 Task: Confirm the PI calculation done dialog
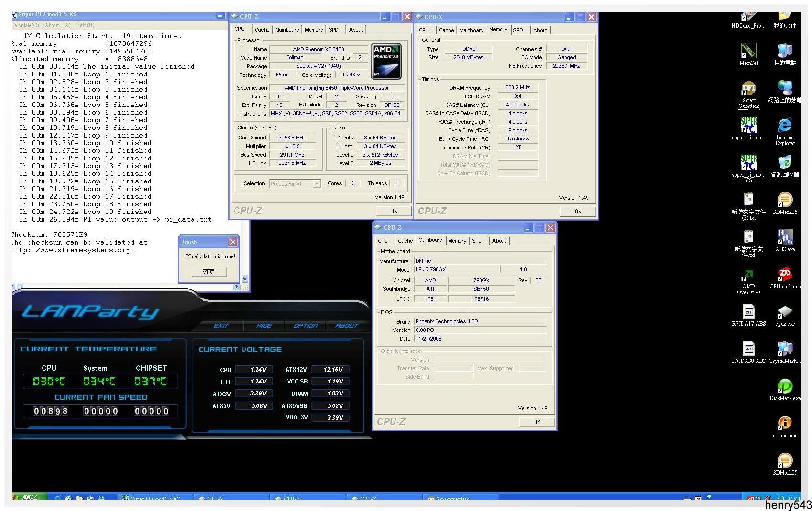pos(209,272)
